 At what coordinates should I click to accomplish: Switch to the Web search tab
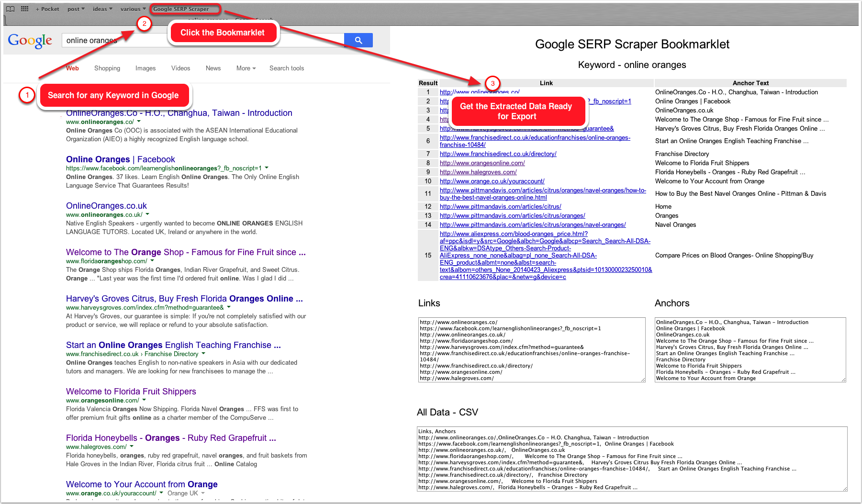pyautogui.click(x=72, y=68)
